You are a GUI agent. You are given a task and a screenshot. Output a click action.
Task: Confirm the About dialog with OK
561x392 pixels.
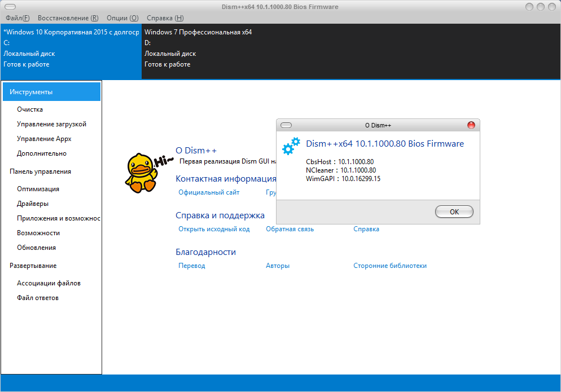pyautogui.click(x=454, y=212)
